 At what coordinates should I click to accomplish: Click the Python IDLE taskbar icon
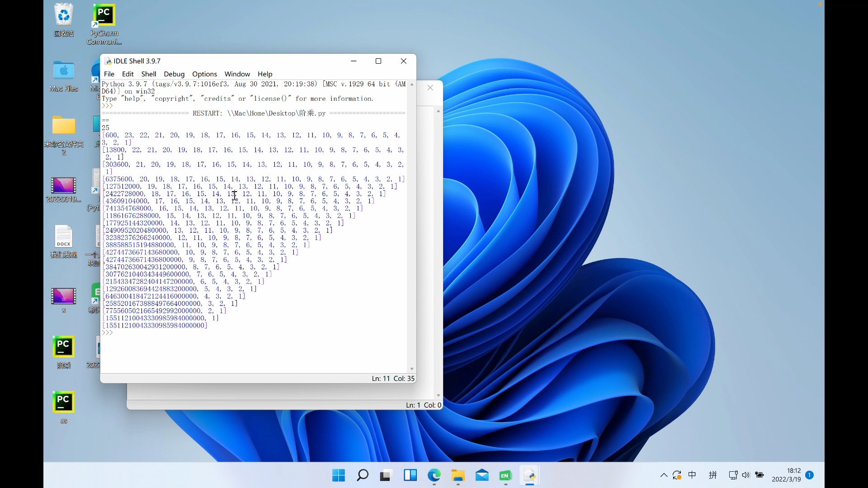[529, 475]
